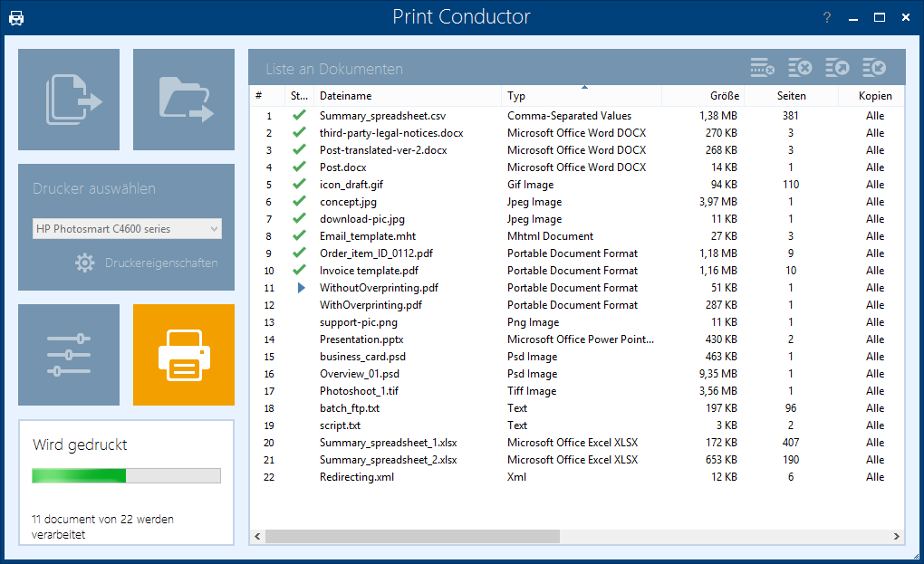Clear finished items with first list-remove icon
924x564 pixels.
[761, 67]
